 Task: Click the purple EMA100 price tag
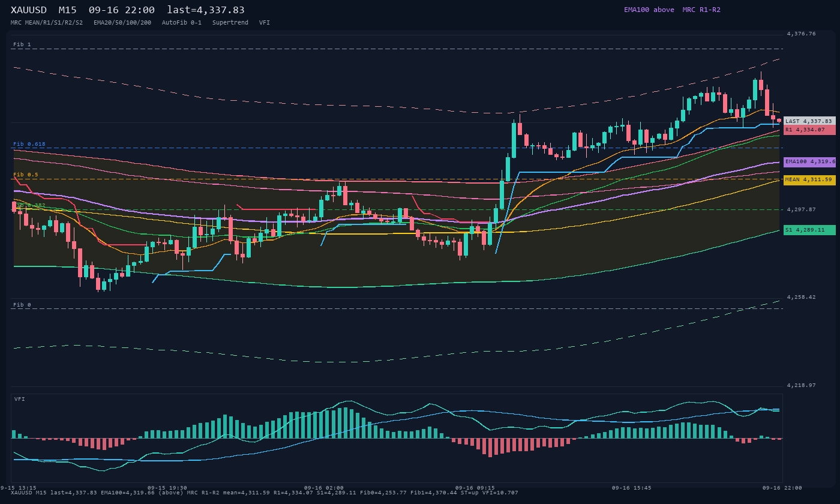[809, 161]
